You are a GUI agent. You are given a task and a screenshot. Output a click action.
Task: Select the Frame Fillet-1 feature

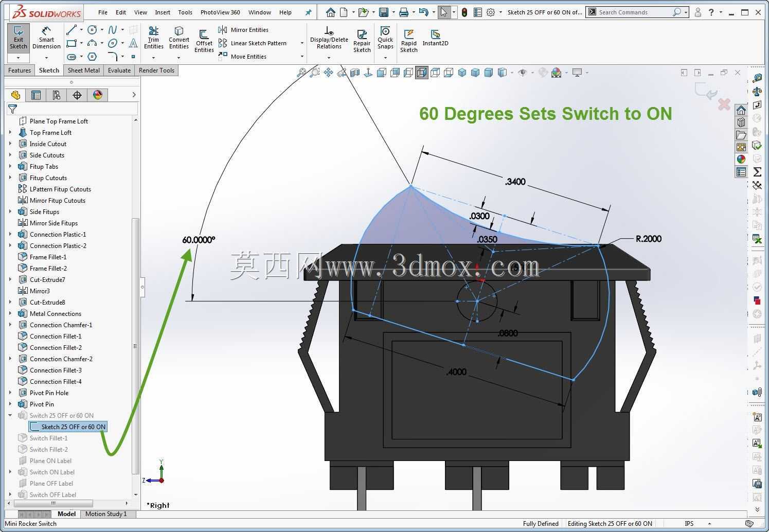[48, 257]
